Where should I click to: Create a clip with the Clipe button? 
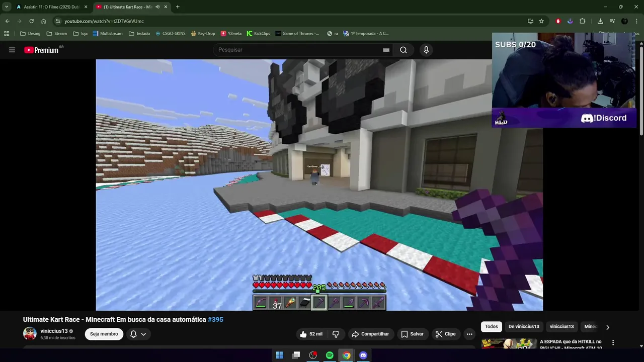point(446,334)
